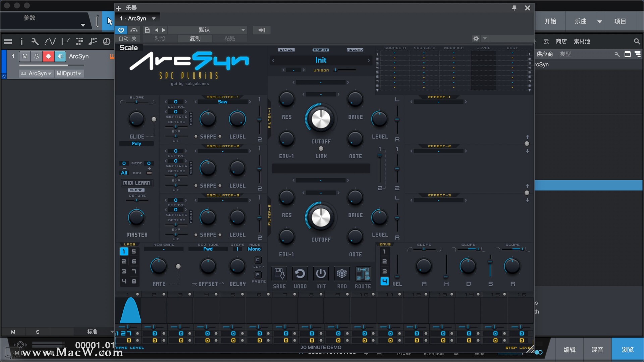
Task: Click the track list hamburger icon
Action: pos(8,41)
